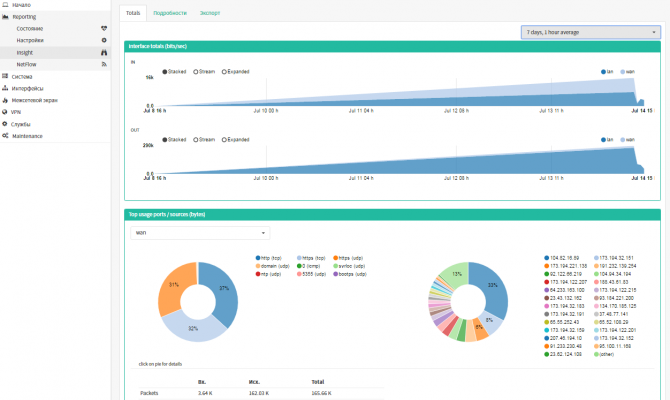670x400 pixels.
Task: Click the 31% orange slice of the ports pie
Action: pyautogui.click(x=173, y=285)
